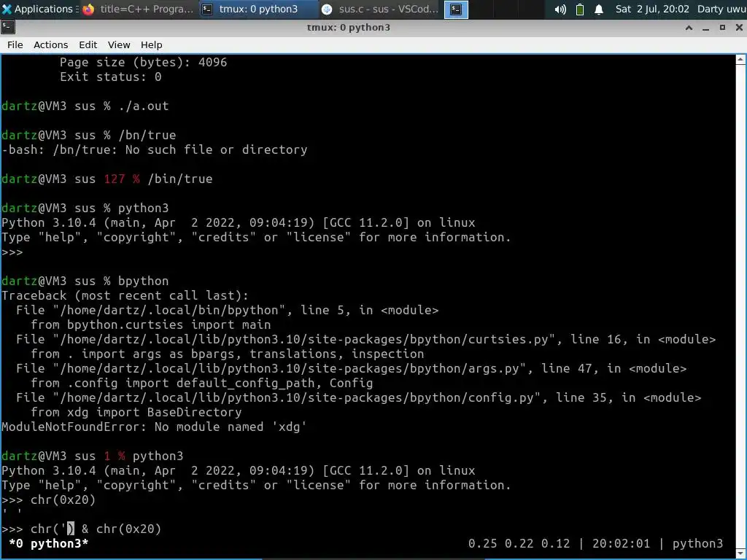Click the '/bin/true' command

[x=180, y=179]
